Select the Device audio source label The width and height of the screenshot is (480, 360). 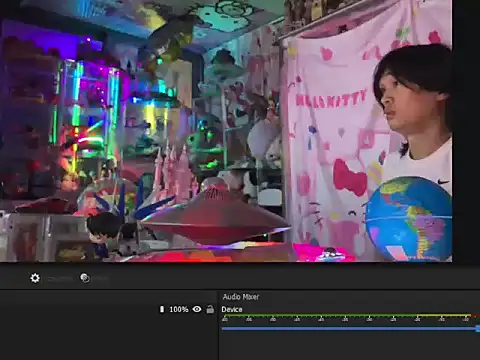(x=232, y=309)
